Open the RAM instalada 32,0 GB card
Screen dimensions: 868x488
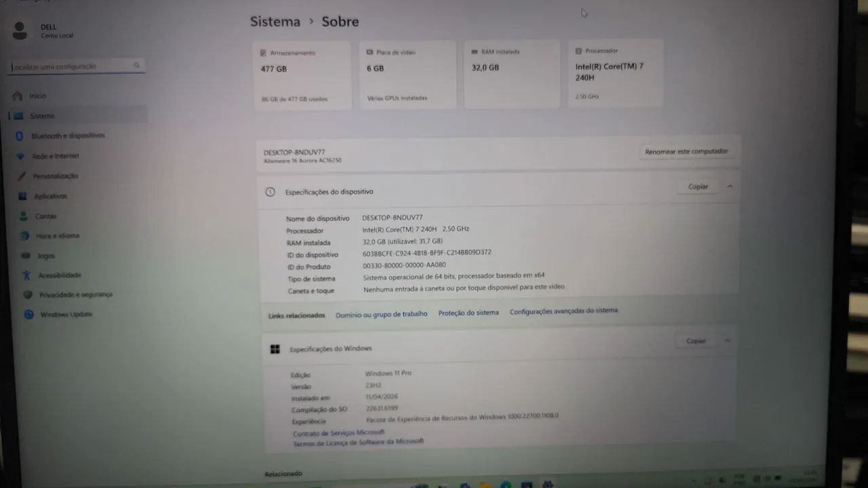click(512, 74)
